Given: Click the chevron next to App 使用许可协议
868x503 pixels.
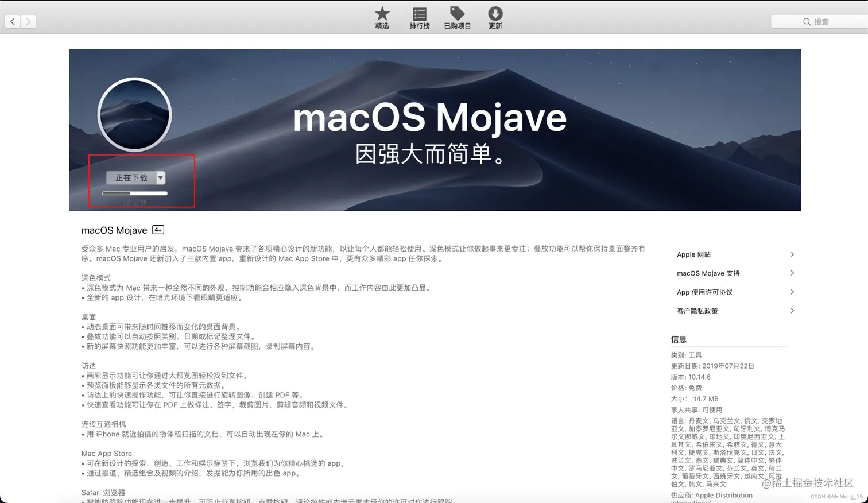Looking at the screenshot, I should pyautogui.click(x=792, y=292).
